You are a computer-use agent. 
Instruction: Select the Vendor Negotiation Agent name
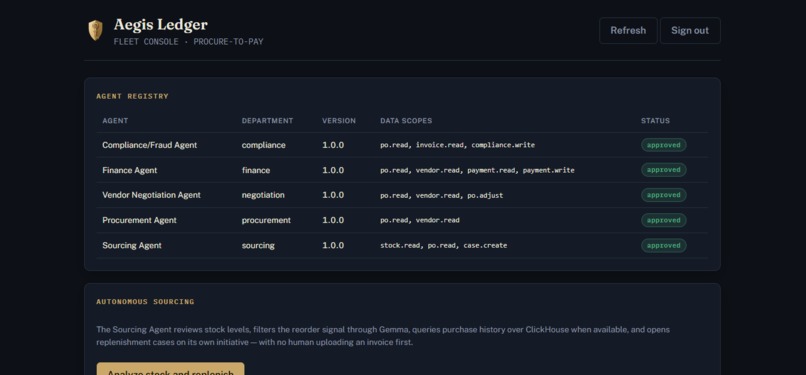click(x=151, y=195)
